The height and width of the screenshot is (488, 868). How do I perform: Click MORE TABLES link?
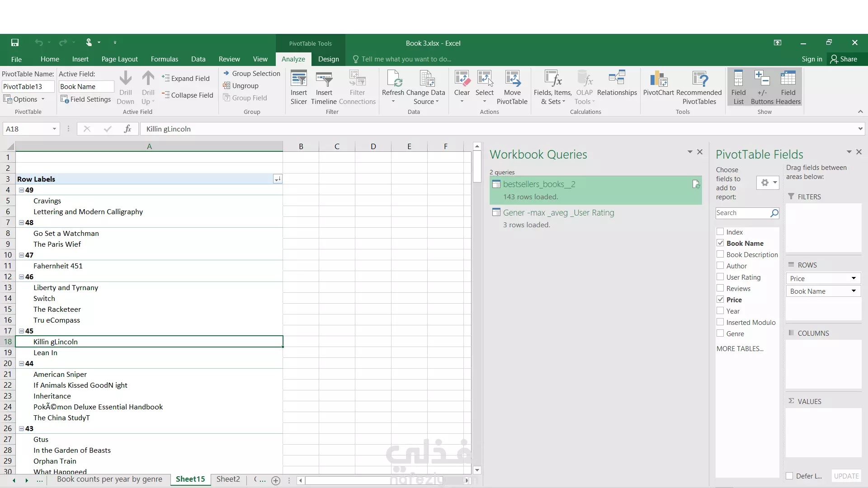pos(740,348)
